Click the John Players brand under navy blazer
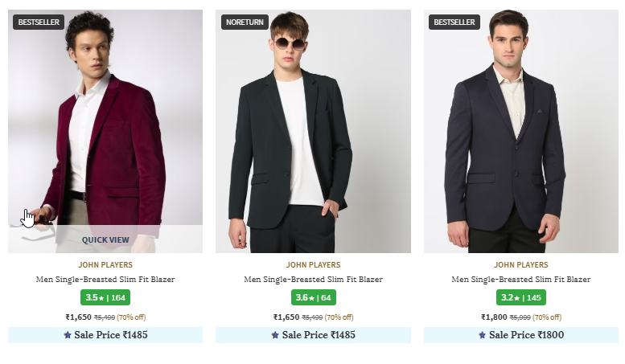The image size is (625, 364). coord(521,264)
